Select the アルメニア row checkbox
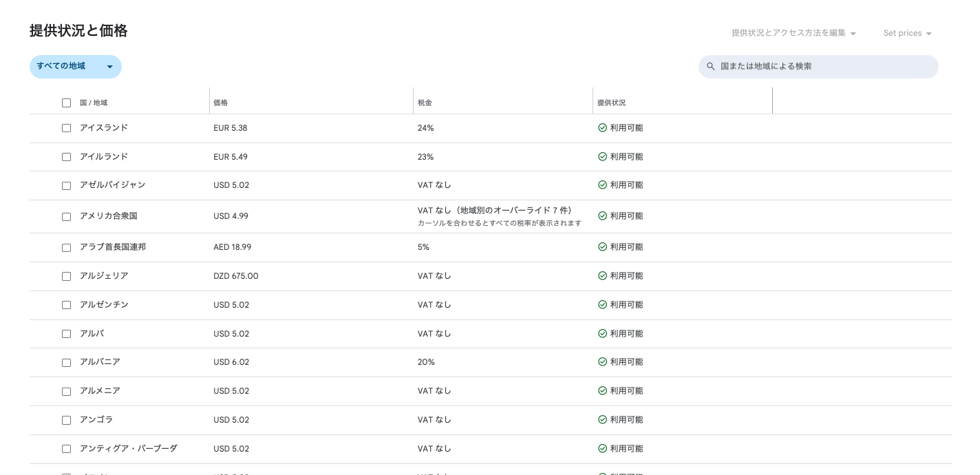 click(66, 392)
